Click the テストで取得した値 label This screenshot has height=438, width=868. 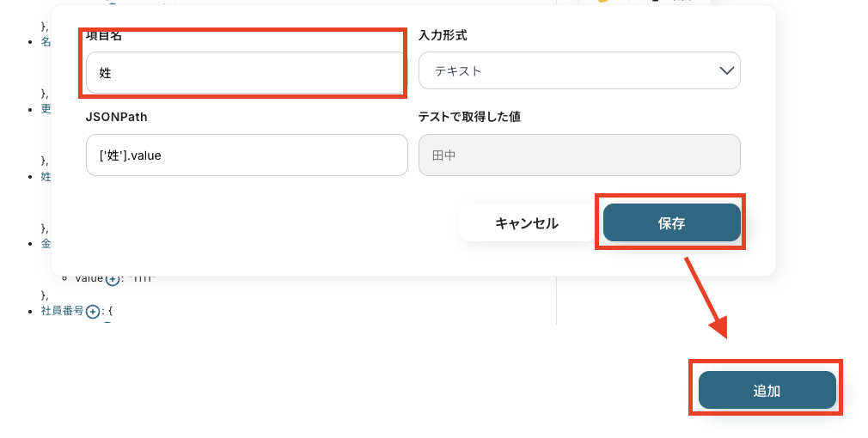[x=469, y=117]
